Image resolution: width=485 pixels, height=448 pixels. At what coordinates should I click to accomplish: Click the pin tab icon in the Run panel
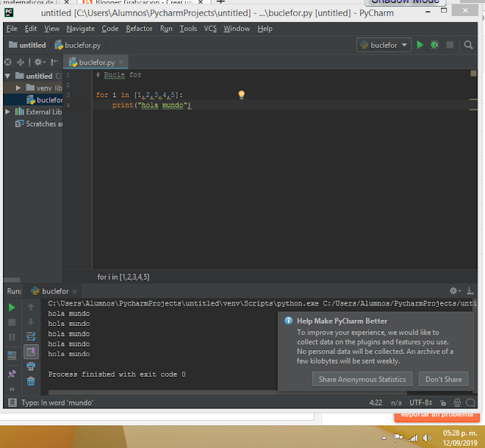pyautogui.click(x=12, y=374)
